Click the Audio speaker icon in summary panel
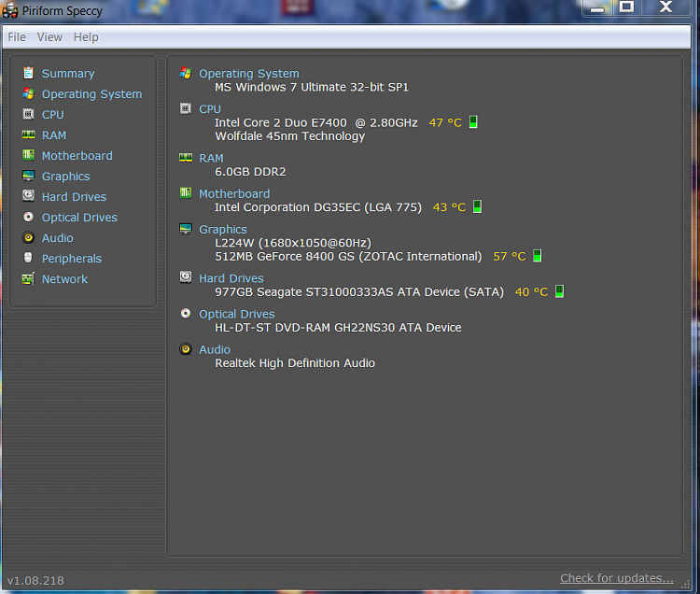The width and height of the screenshot is (700, 594). tap(186, 348)
